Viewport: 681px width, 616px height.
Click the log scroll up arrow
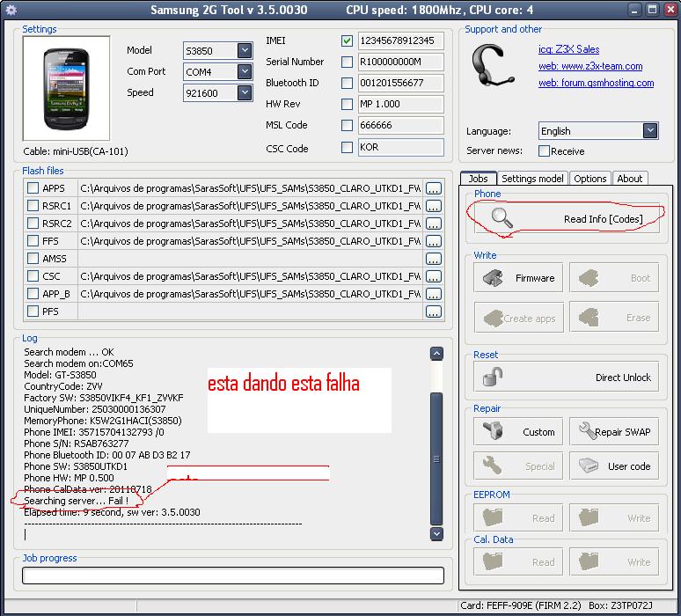point(436,354)
